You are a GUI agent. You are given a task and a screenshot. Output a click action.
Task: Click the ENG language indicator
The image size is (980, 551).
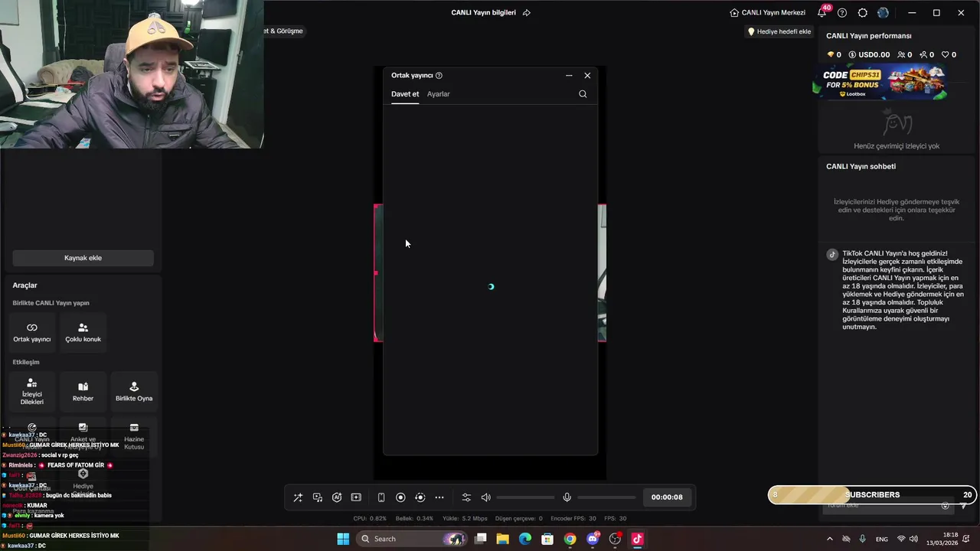pyautogui.click(x=882, y=539)
